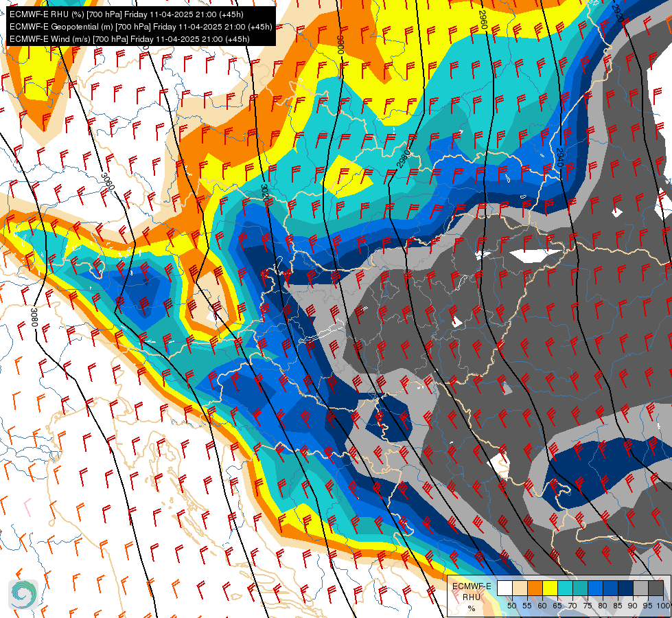This screenshot has height=618, width=672.
Task: Pick the white legend swatch below 50
Action: pos(505,588)
